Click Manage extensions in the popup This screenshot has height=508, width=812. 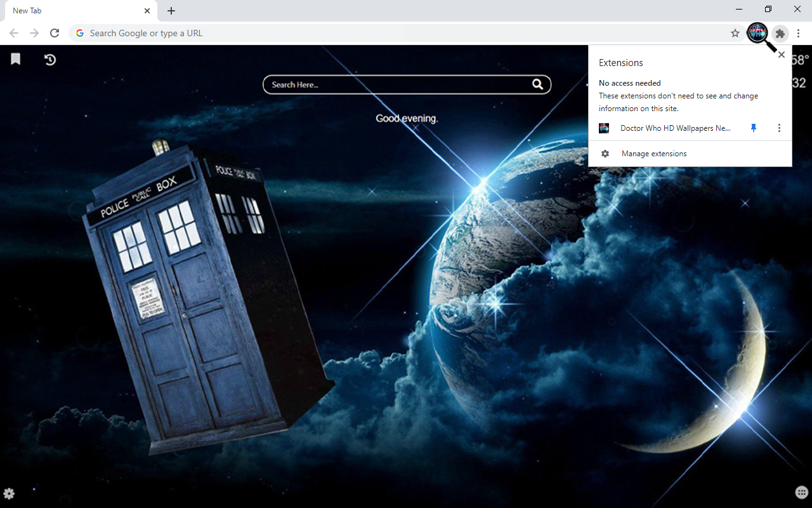pyautogui.click(x=653, y=153)
